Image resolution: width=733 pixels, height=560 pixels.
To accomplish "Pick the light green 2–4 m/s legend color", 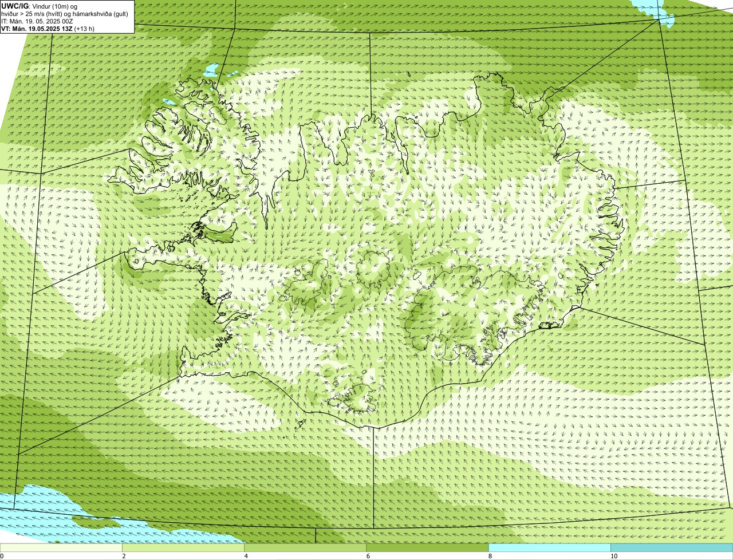I will tap(183, 547).
